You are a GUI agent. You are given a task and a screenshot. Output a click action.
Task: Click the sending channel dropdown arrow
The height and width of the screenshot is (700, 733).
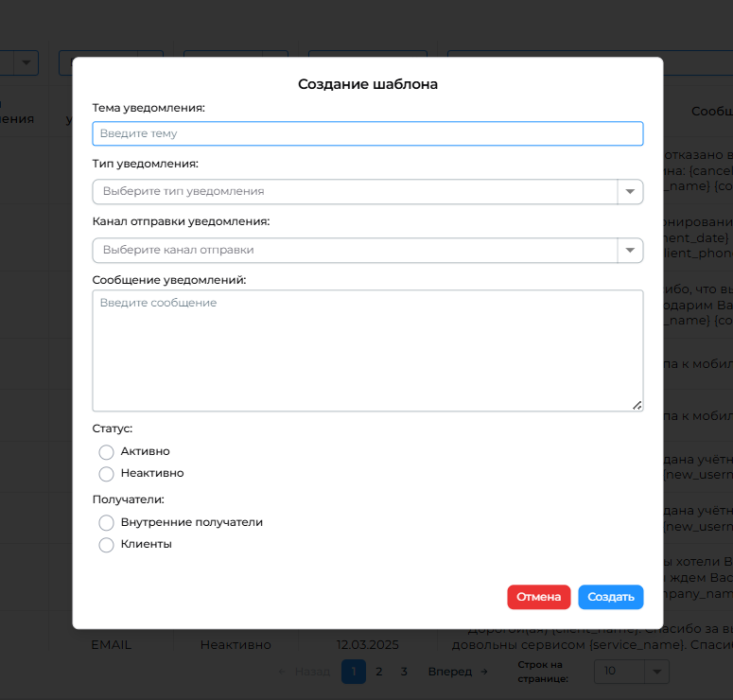pyautogui.click(x=630, y=250)
